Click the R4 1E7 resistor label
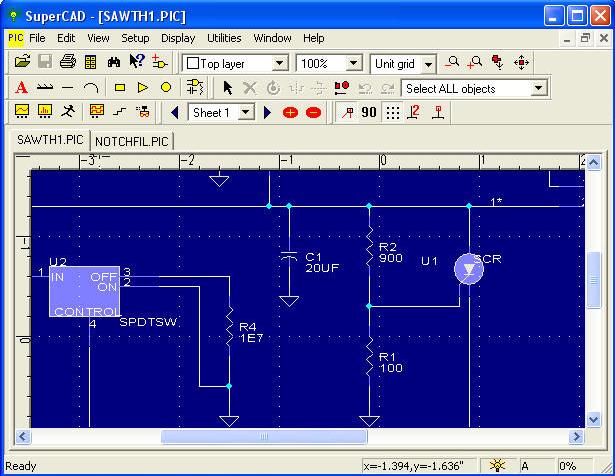 pos(251,332)
